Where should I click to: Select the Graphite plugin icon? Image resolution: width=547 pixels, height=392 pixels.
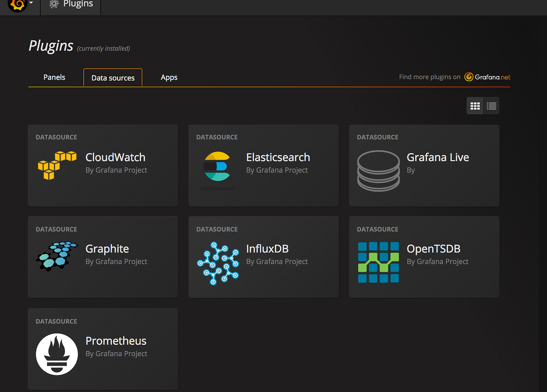[x=57, y=256]
